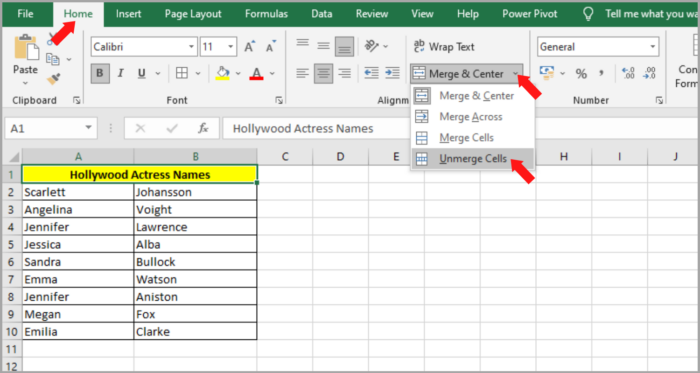Click the Orientation text angle icon
The width and height of the screenshot is (700, 373).
(x=371, y=46)
